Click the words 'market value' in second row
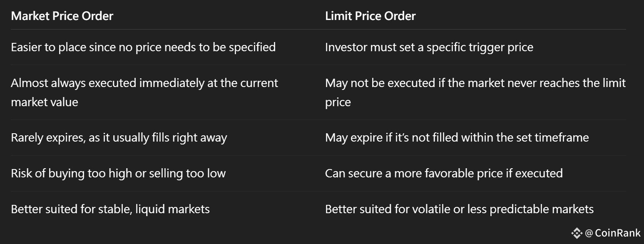The height and width of the screenshot is (244, 644). pyautogui.click(x=45, y=102)
